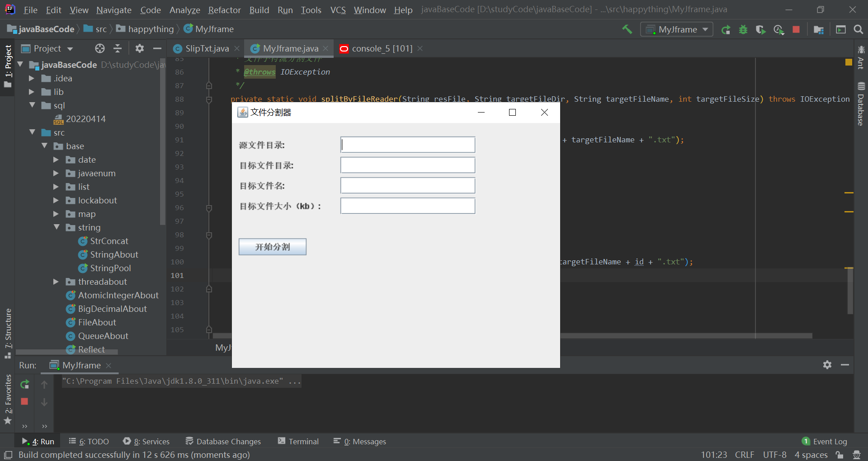The width and height of the screenshot is (868, 461).
Task: Expand the .idea folder
Action: [32, 78]
